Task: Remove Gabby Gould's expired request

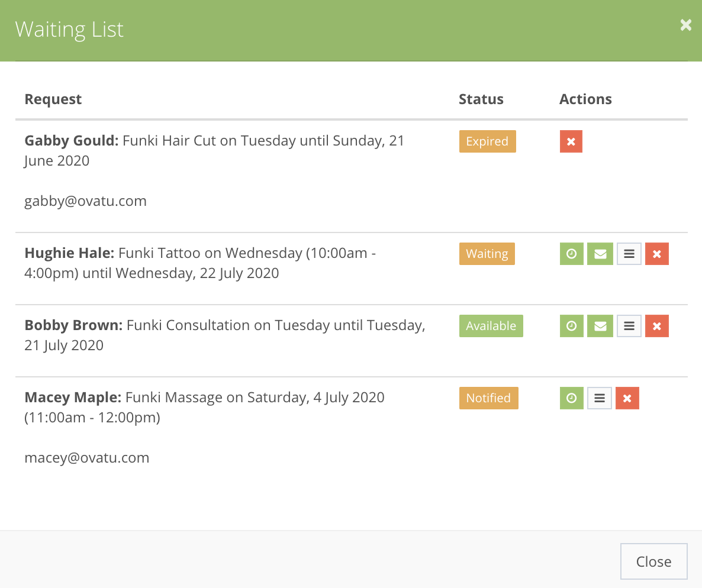Action: [x=571, y=141]
